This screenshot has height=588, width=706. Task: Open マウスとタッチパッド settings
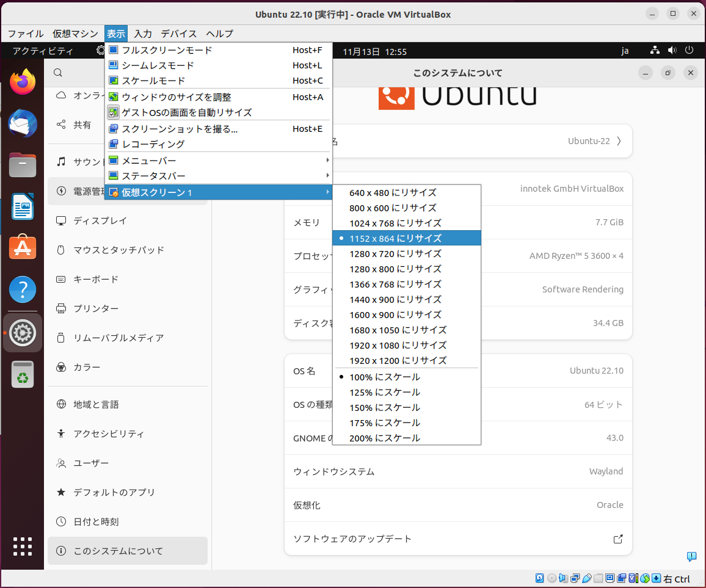(128, 250)
